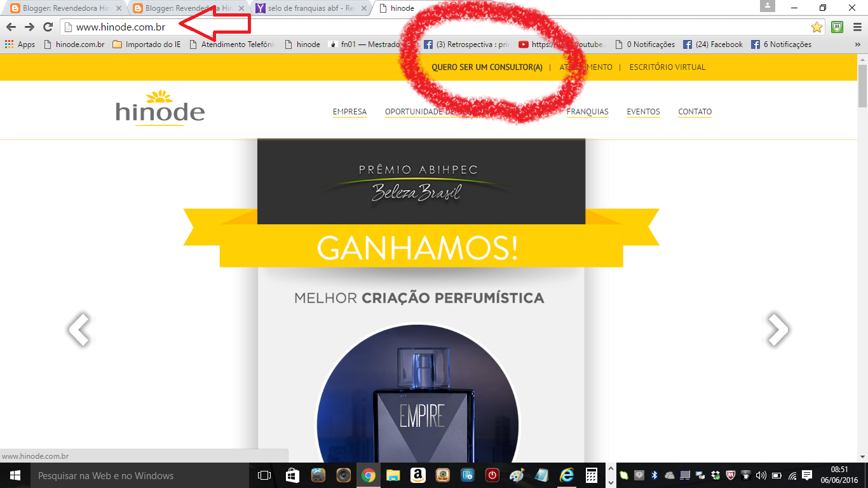Screen dimensions: 868x488
Task: Open McAfee from the system tray
Action: (732, 475)
